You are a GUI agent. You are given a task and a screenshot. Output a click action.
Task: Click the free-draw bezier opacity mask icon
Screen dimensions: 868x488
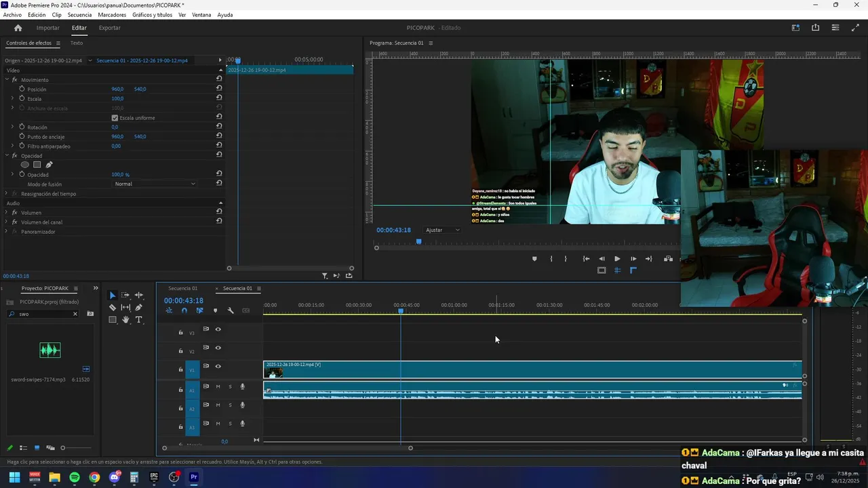click(49, 165)
